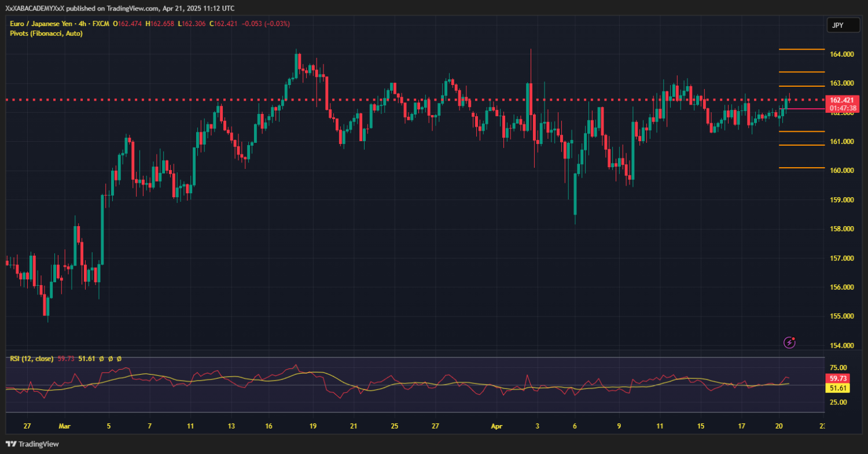
Task: Click the topmost orange pivot line
Action: pos(801,50)
